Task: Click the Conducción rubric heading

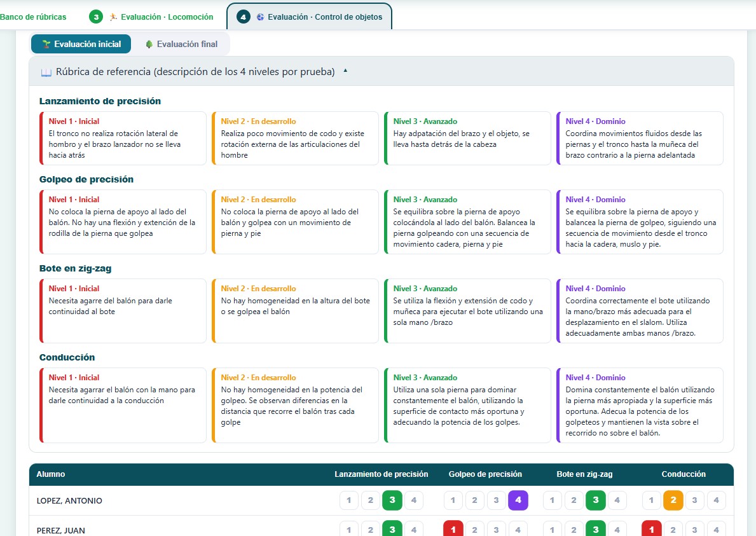Action: pyautogui.click(x=67, y=357)
